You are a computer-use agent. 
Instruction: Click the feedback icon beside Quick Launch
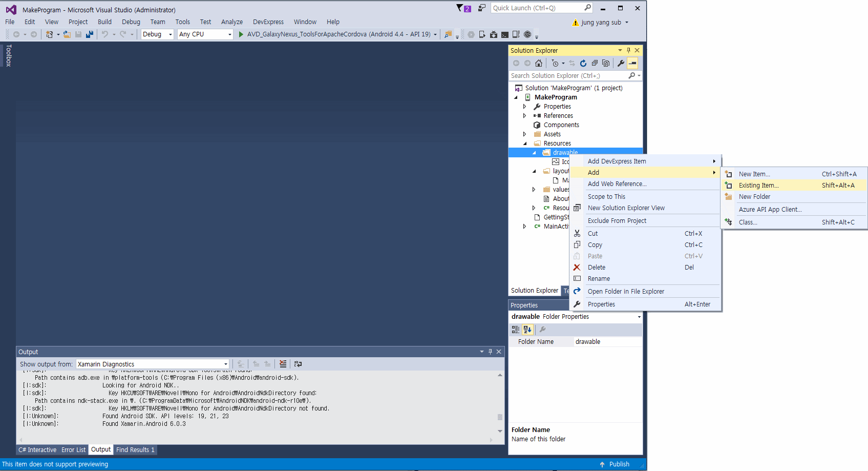click(x=481, y=8)
